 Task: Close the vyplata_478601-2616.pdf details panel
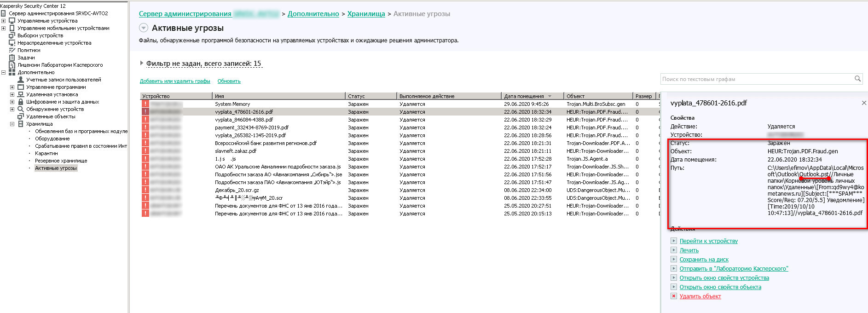pos(864,103)
